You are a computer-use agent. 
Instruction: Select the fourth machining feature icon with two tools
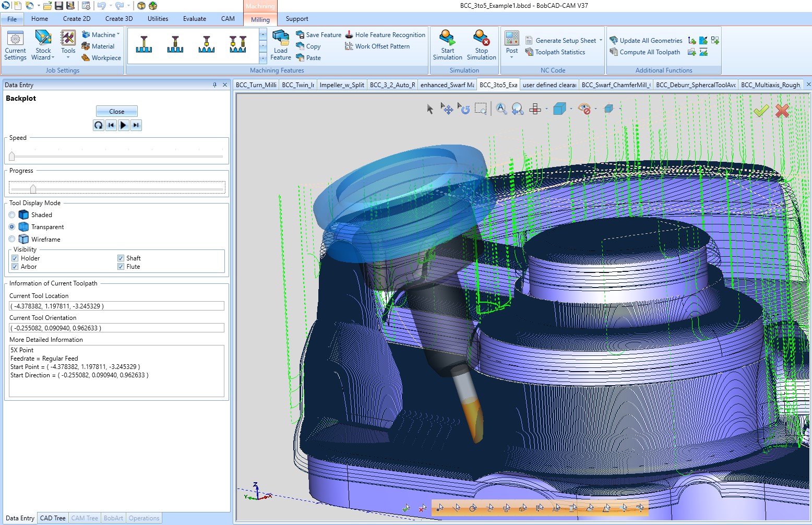click(238, 44)
